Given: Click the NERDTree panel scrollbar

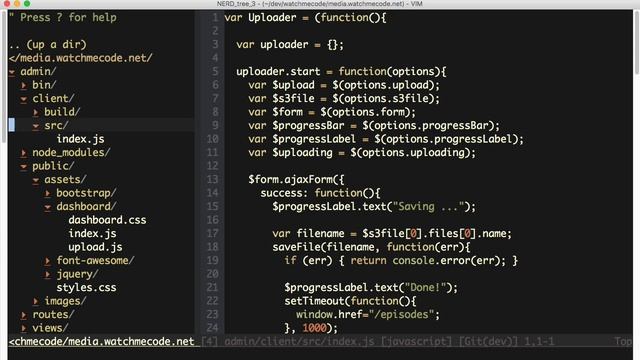Looking at the screenshot, I should (x=4, y=78).
